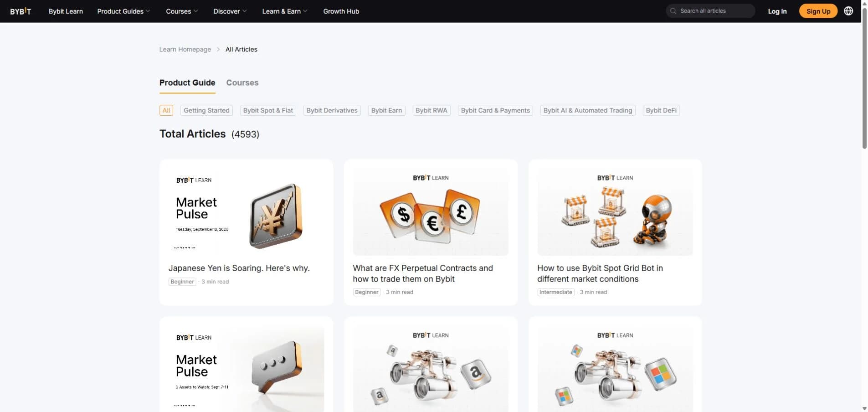This screenshot has height=412, width=868.
Task: Click Beginner tag under Japanese Yen article
Action: 182,282
